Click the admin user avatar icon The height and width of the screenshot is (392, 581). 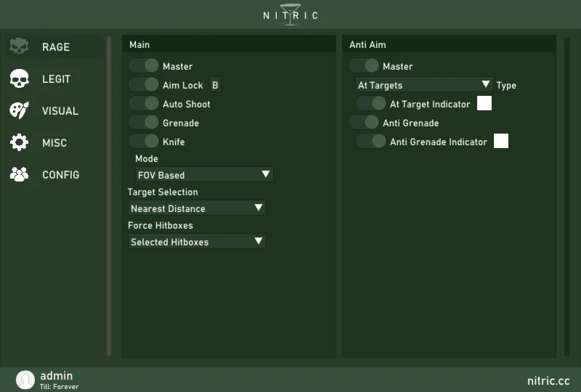click(25, 380)
